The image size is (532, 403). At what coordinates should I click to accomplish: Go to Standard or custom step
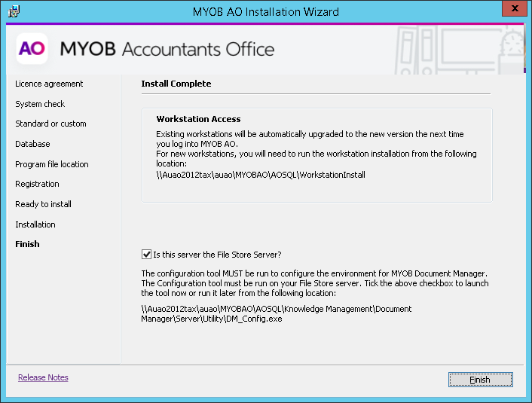click(50, 124)
